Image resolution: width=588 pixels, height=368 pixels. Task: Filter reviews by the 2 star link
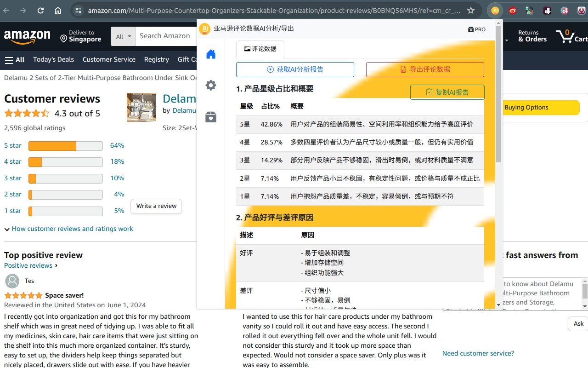click(x=13, y=194)
